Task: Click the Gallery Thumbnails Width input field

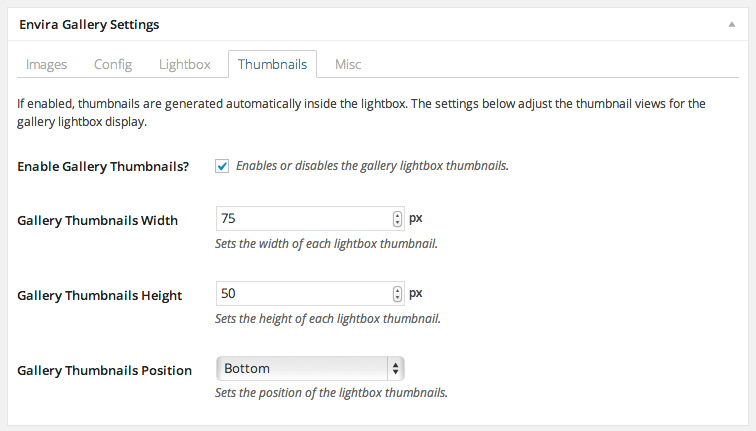Action: 310,219
